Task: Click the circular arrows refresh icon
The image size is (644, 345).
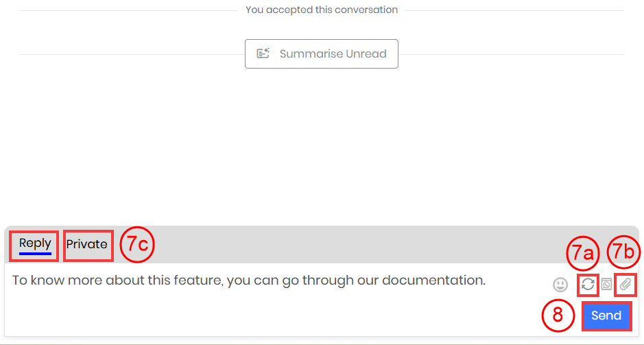Action: pos(588,284)
